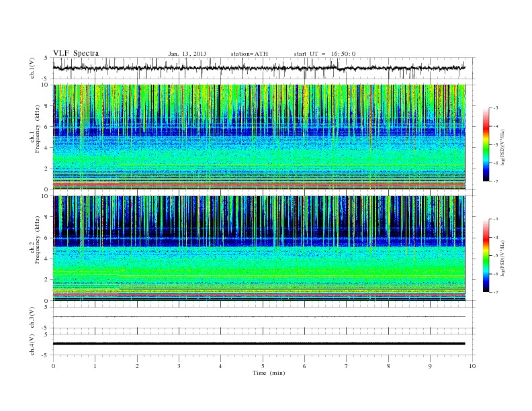Click the "1" minute tick label on time axis
The height and width of the screenshot is (411, 532).
(x=95, y=366)
